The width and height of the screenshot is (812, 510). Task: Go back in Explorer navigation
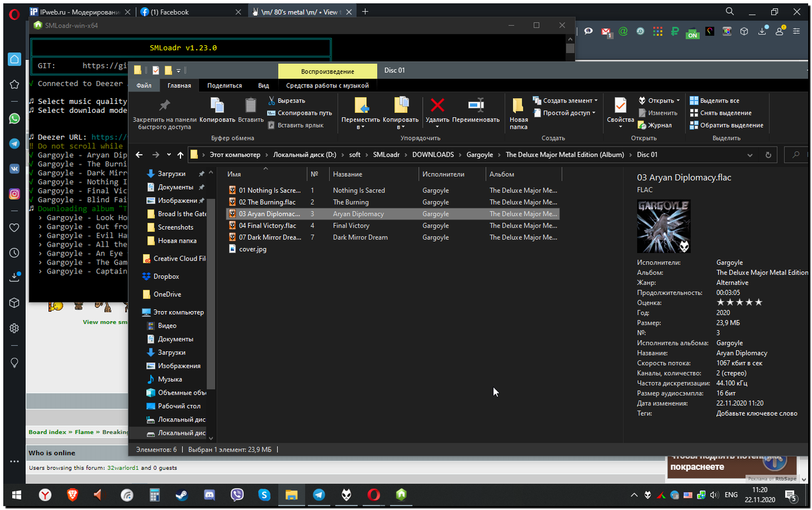point(139,154)
